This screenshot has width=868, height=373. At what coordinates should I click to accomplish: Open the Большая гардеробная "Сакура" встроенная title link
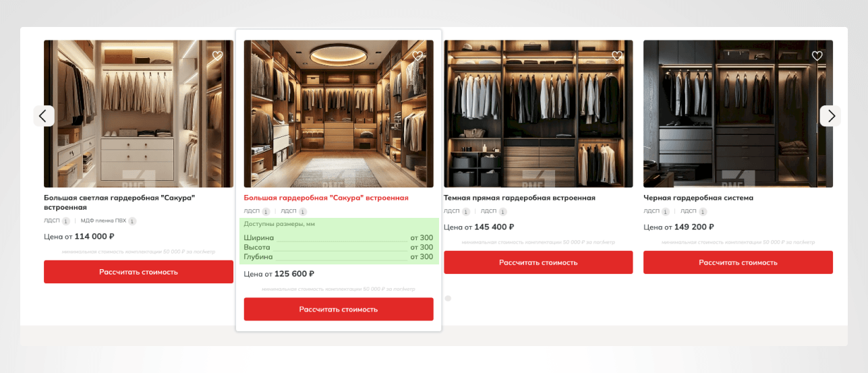(x=326, y=198)
